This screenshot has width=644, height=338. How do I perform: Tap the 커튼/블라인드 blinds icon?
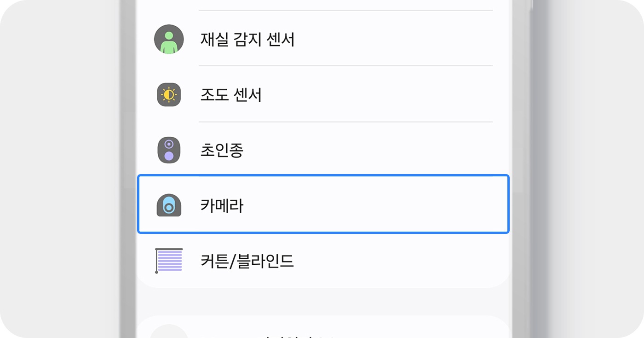(x=169, y=261)
